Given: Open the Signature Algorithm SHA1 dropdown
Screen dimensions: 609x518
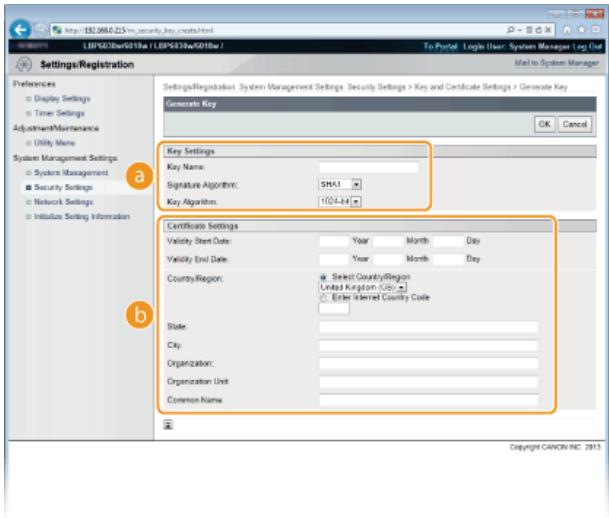Looking at the screenshot, I should (x=340, y=184).
